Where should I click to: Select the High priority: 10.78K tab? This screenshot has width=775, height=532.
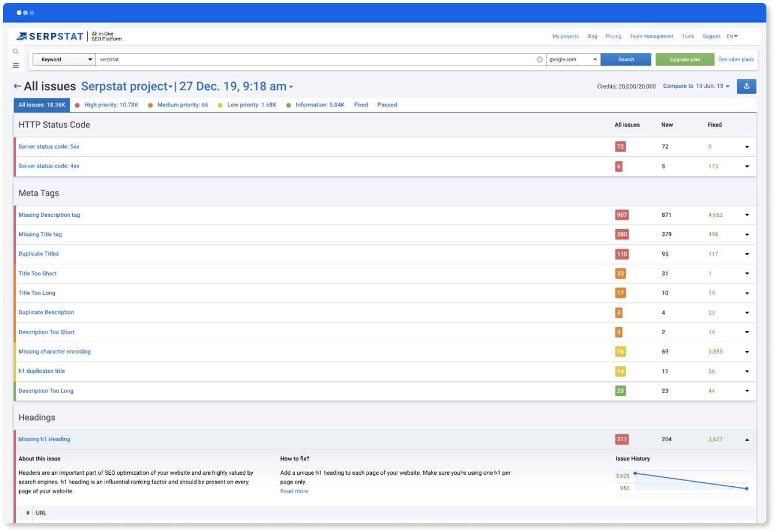(107, 105)
